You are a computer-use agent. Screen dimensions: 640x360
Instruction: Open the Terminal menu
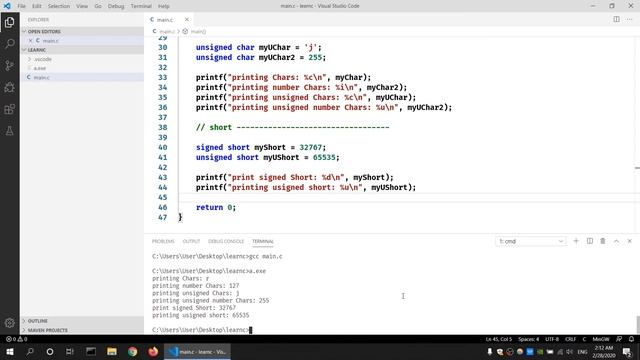141,6
